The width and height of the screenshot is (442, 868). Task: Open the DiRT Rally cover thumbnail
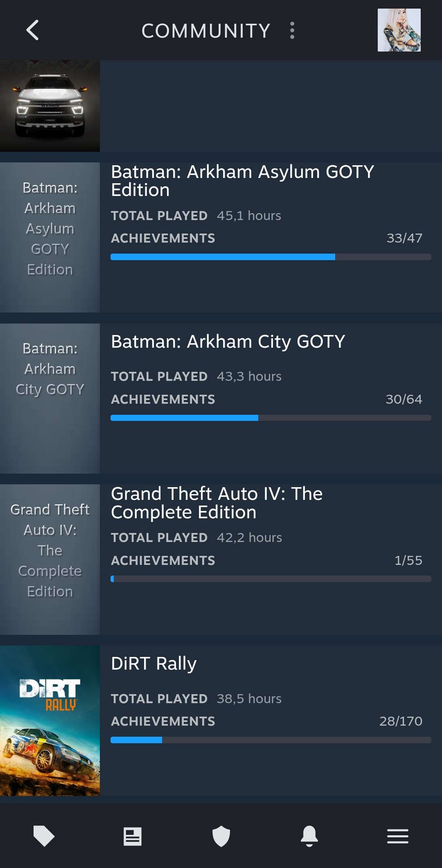[50, 721]
